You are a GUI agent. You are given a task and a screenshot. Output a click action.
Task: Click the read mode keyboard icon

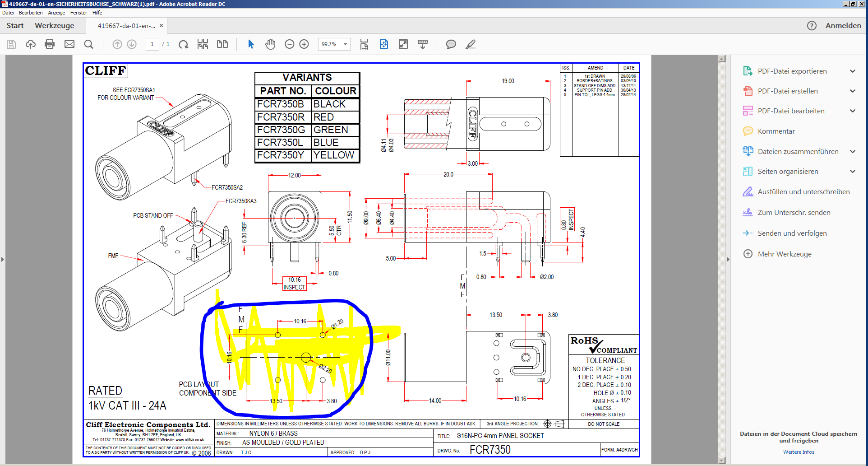click(423, 44)
